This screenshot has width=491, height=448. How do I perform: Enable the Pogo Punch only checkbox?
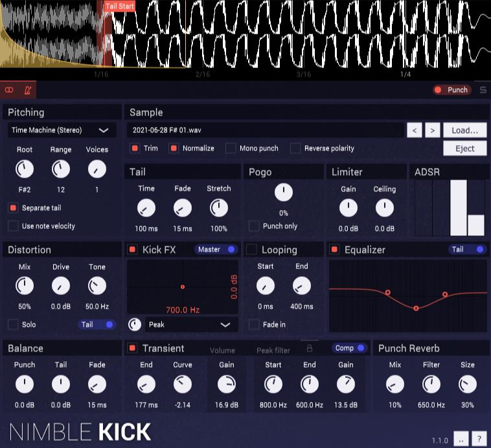pos(254,226)
